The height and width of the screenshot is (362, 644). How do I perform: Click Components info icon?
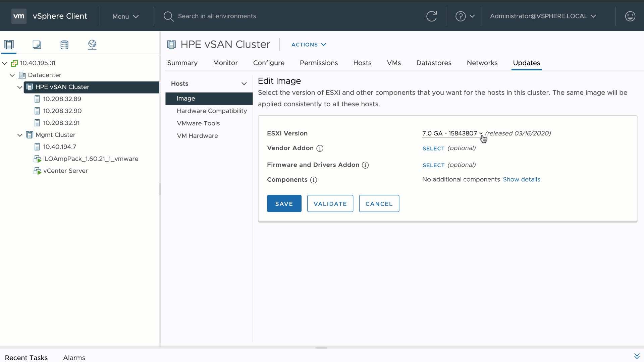coord(314,180)
